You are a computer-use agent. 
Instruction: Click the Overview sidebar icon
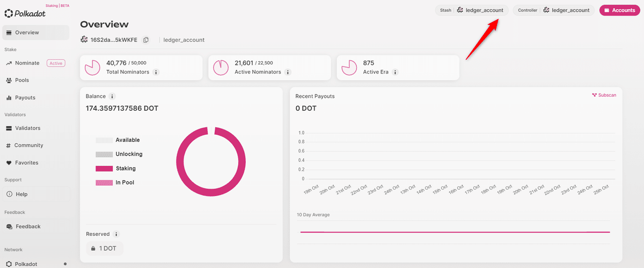pyautogui.click(x=9, y=33)
